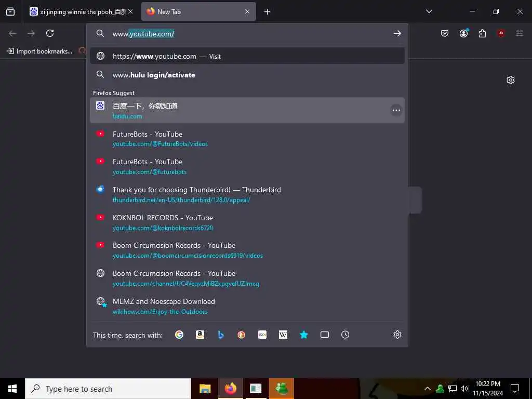Click the Go arrow in address bar
532x399 pixels.
pos(397,34)
